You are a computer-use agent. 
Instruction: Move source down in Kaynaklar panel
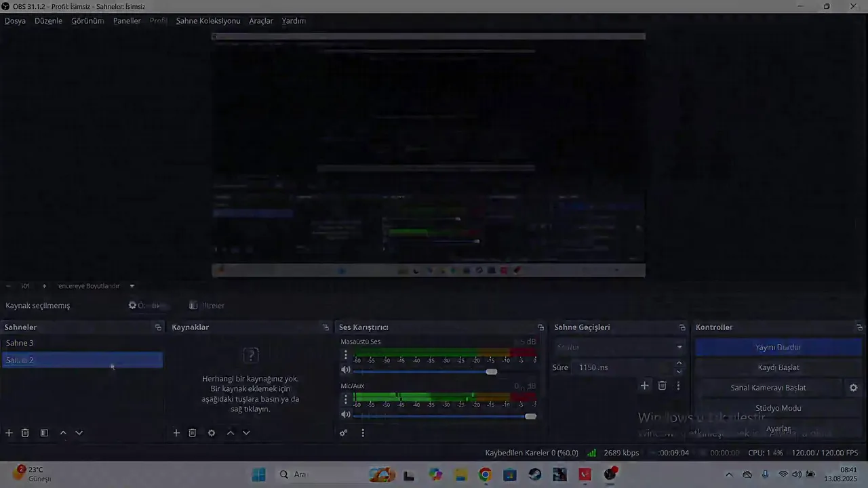click(246, 433)
